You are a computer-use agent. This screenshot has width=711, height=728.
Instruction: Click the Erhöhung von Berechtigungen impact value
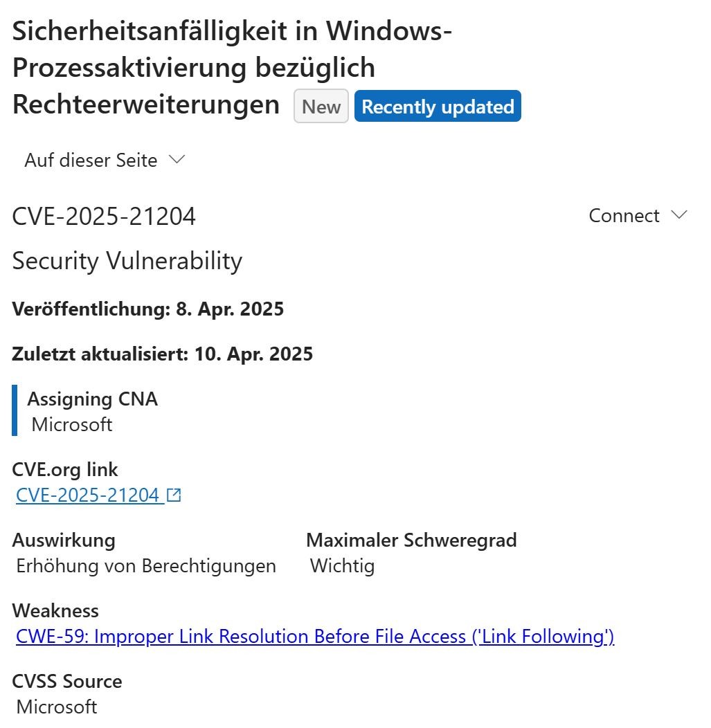click(x=146, y=565)
